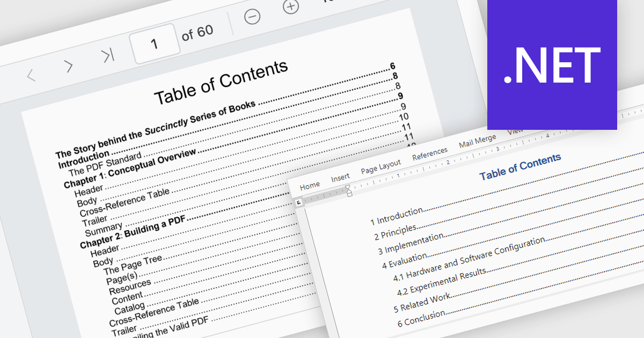Screen dimensions: 644x338
Task: Zoom out with the minus circle icon
Action: coord(252,17)
